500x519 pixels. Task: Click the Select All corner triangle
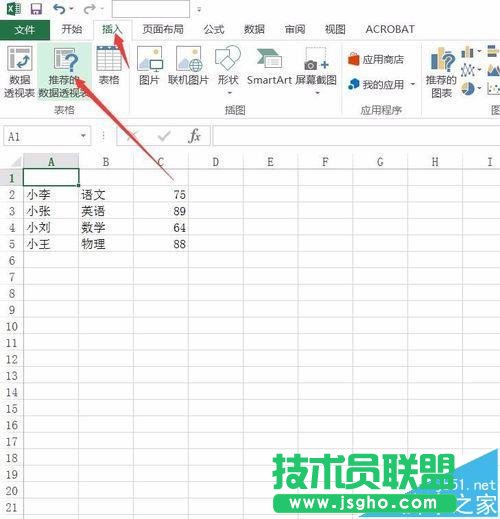click(x=15, y=162)
